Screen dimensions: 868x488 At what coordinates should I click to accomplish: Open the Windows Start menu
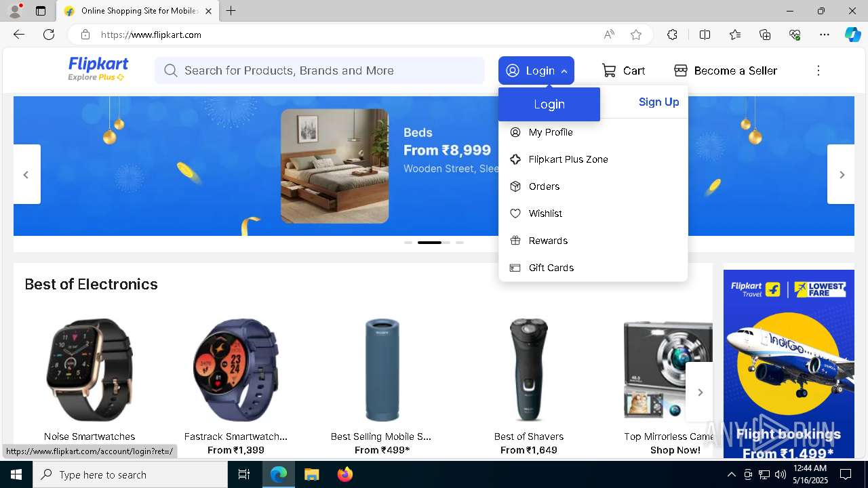(16, 474)
